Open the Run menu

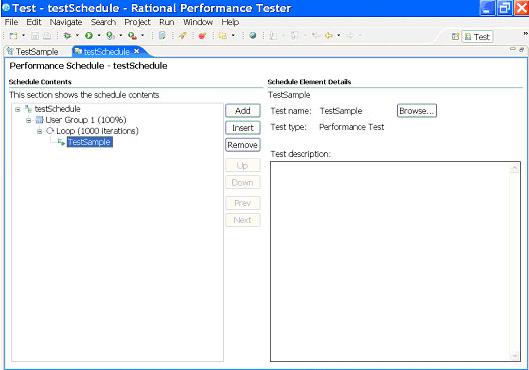point(167,22)
